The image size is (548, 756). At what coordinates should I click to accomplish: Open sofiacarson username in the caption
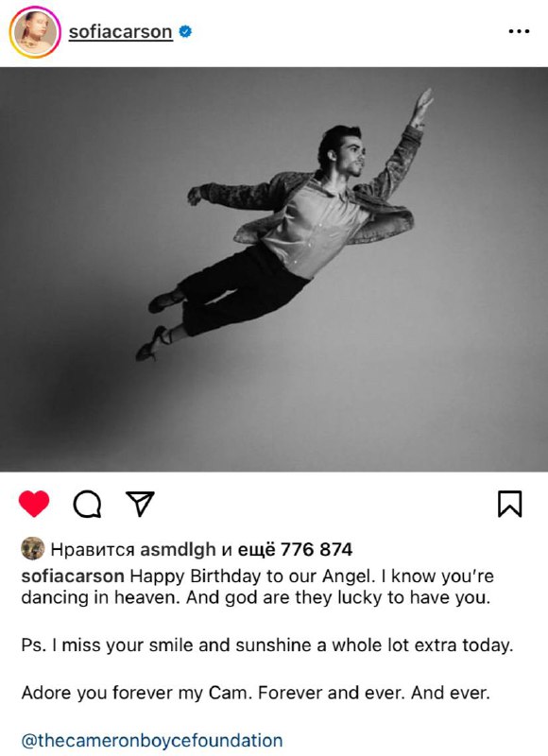[x=73, y=576]
